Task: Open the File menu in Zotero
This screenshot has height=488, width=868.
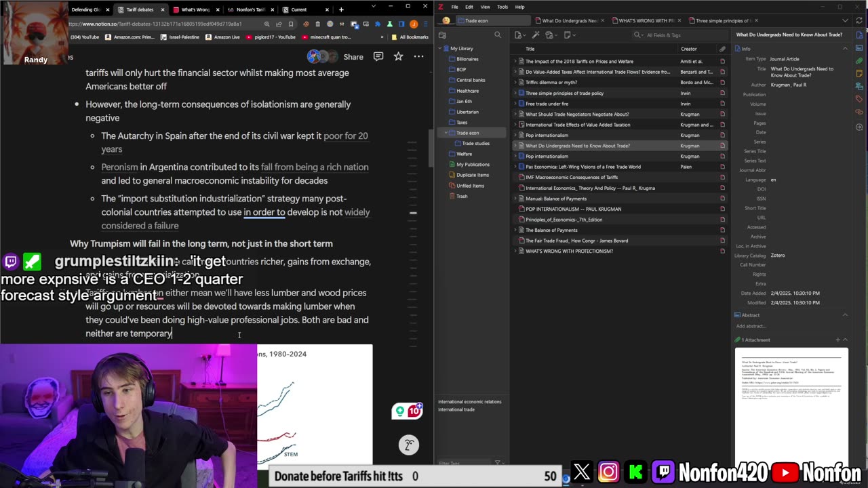Action: point(454,7)
